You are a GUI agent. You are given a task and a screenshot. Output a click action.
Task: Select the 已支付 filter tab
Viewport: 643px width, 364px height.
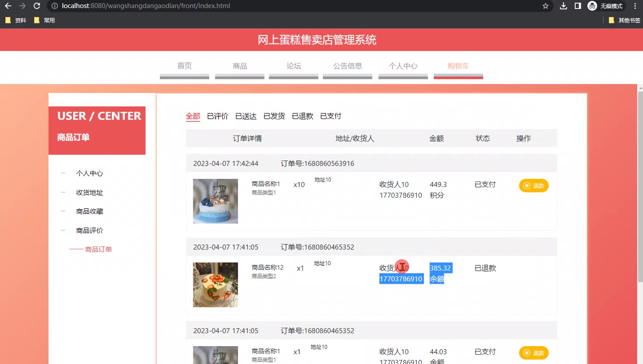pos(331,116)
